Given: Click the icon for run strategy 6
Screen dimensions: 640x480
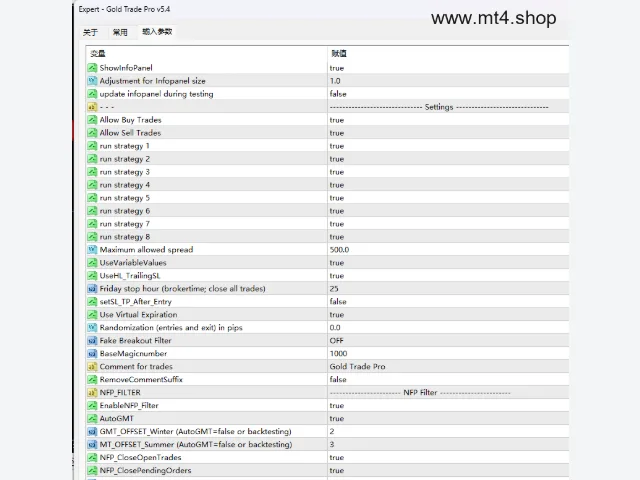Looking at the screenshot, I should (x=92, y=211).
